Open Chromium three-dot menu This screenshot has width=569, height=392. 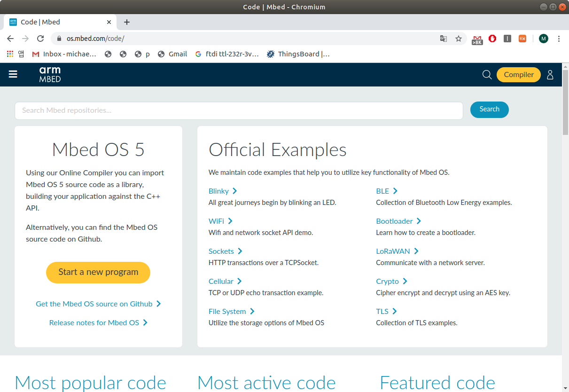(559, 39)
